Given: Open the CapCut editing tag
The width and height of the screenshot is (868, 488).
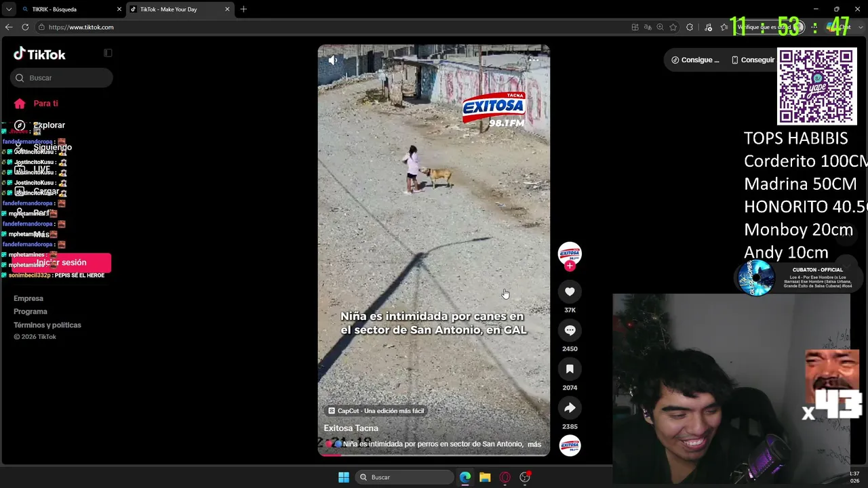Looking at the screenshot, I should (376, 411).
